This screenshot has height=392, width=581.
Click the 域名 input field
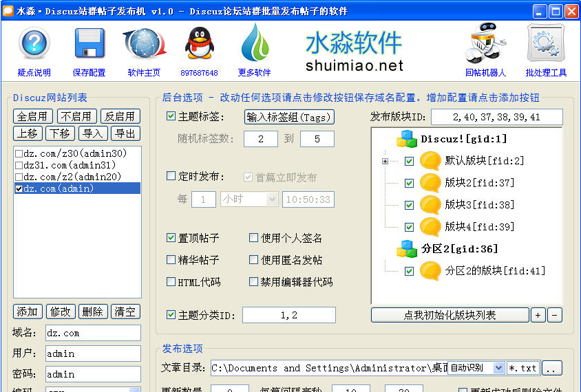93,333
